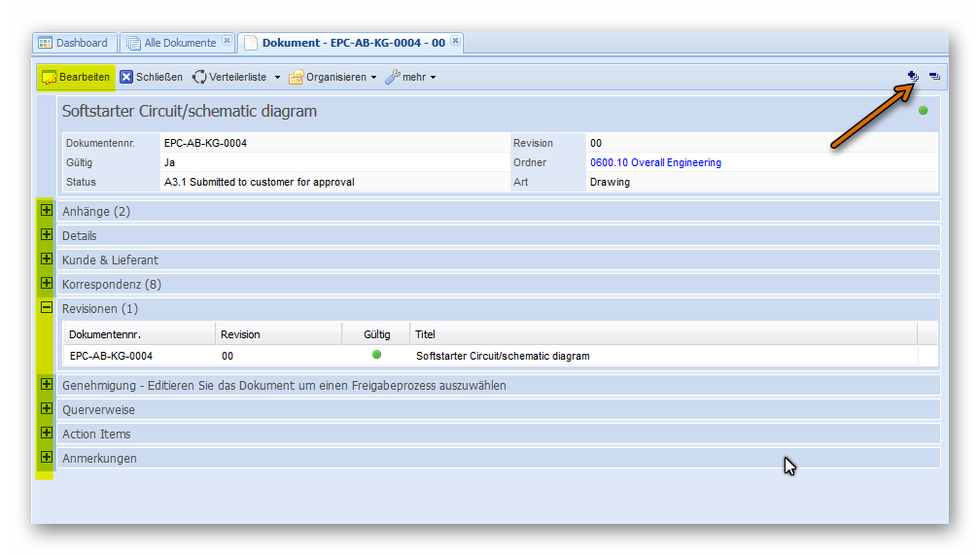Viewport: 980px width, 555px height.
Task: Close the Alle Dokumente tab
Action: tap(227, 41)
